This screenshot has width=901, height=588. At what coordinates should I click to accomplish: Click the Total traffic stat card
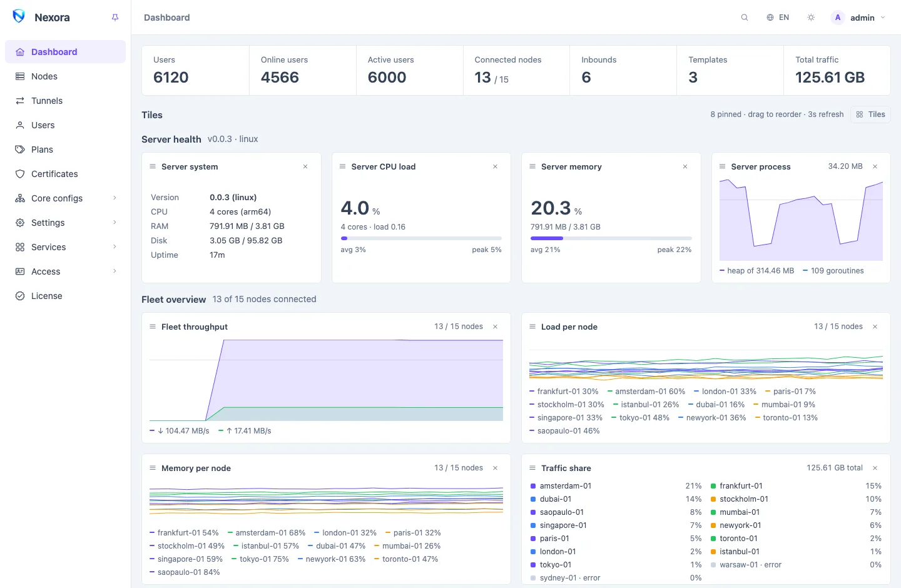837,71
